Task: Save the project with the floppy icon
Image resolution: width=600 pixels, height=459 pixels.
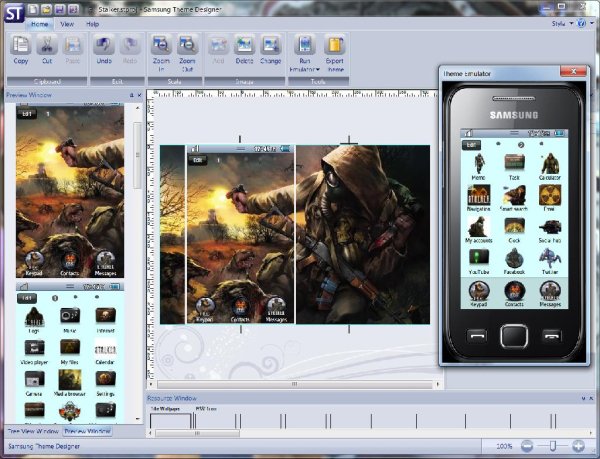Action: click(60, 9)
